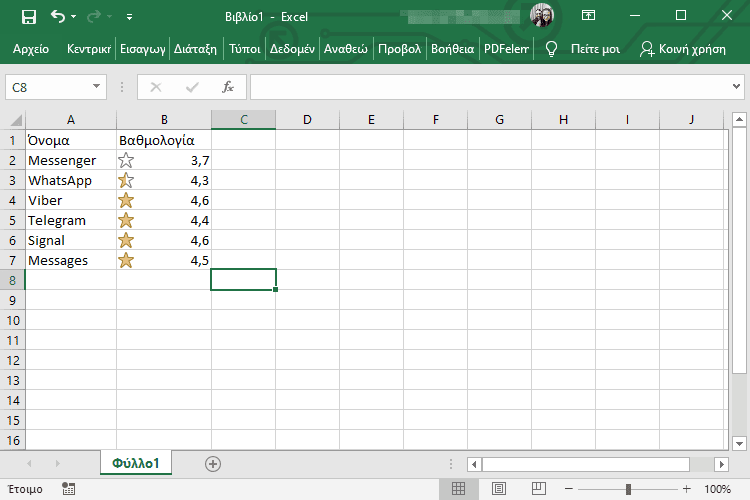Select row 1 header
The width and height of the screenshot is (750, 500).
click(x=12, y=140)
